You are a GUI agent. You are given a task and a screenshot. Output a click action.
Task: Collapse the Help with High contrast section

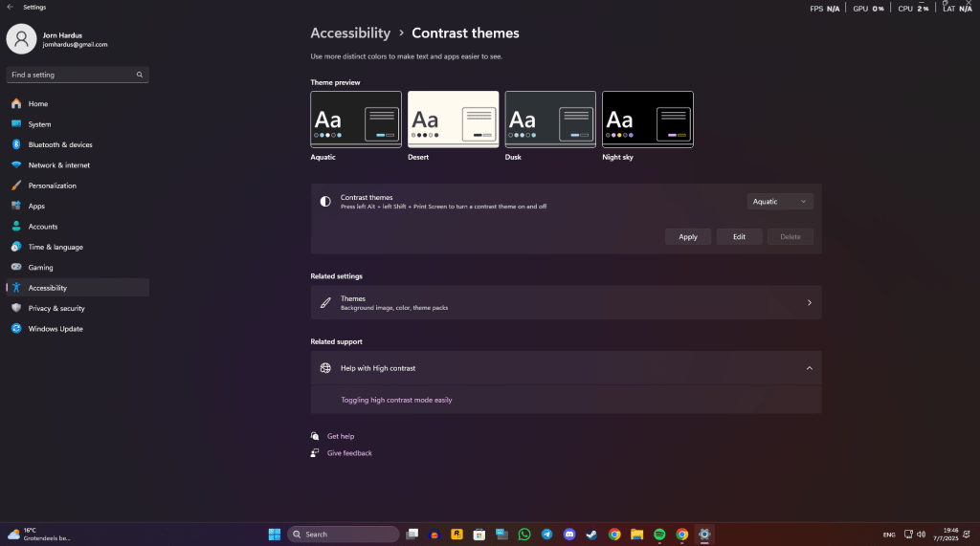click(809, 368)
